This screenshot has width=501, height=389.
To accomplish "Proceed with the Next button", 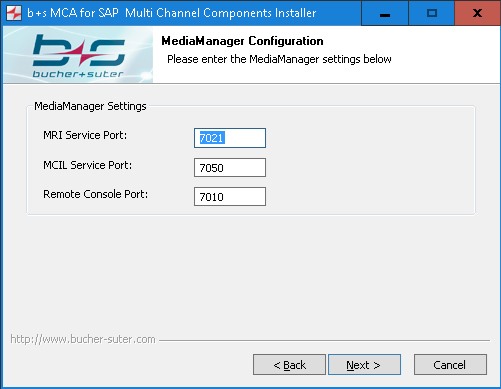I will tap(364, 365).
